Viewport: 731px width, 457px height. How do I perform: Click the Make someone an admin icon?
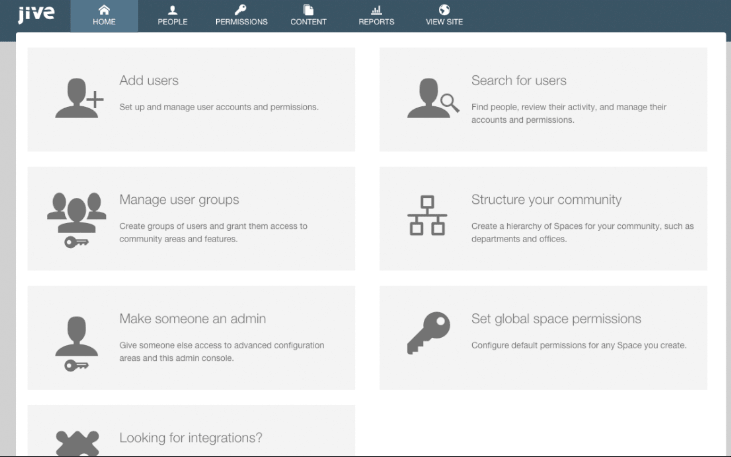pyautogui.click(x=76, y=344)
